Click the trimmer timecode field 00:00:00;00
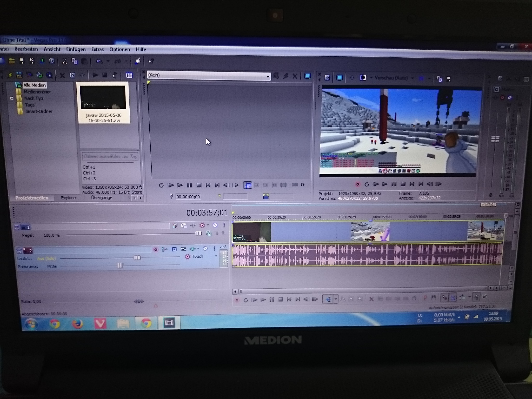This screenshot has height=399, width=532. point(188,197)
